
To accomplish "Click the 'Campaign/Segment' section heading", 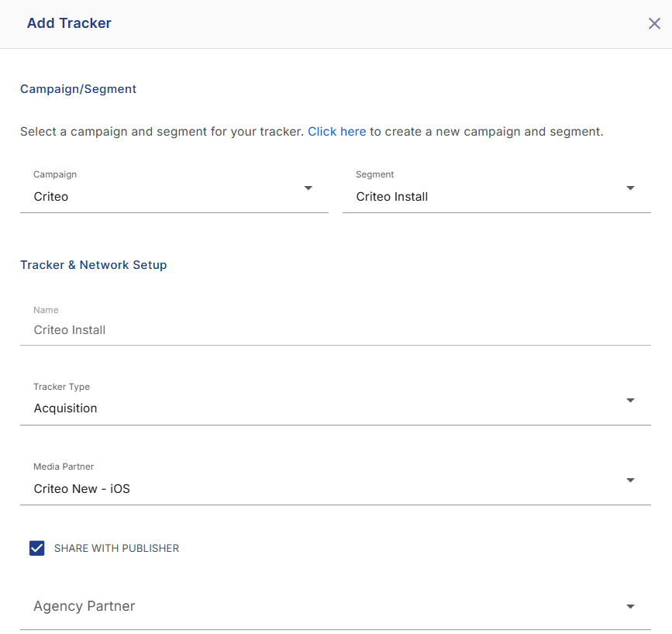I will pos(78,89).
